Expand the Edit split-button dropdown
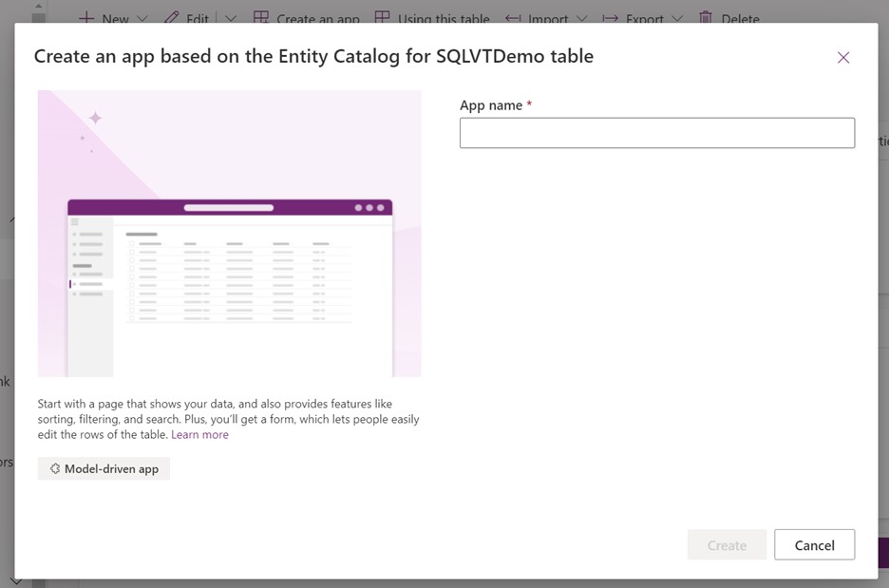Screen dimensions: 889x588 point(231,17)
